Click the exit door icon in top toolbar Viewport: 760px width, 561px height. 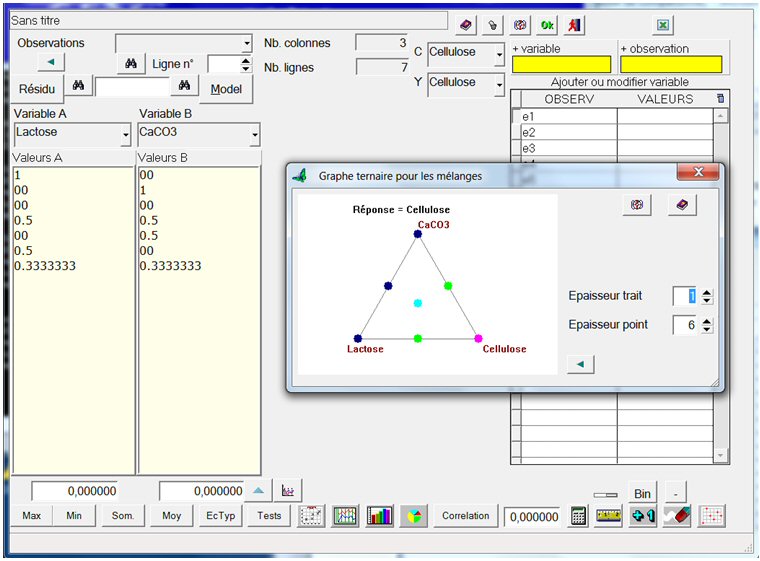tap(575, 25)
